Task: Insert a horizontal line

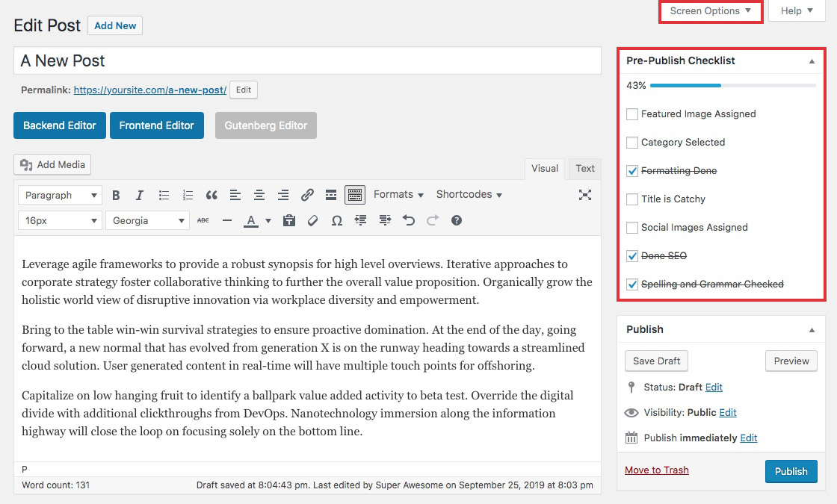Action: pos(227,220)
